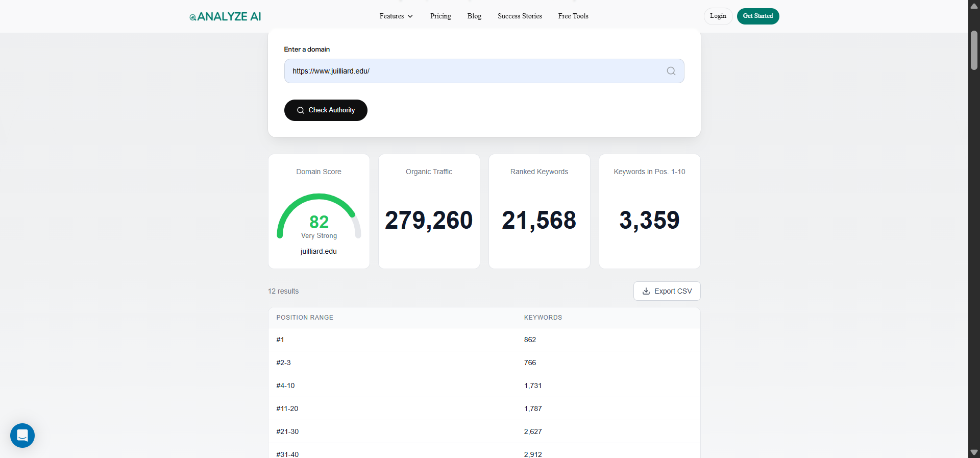
Task: Click the scrollbar down arrow
Action: tap(974, 452)
